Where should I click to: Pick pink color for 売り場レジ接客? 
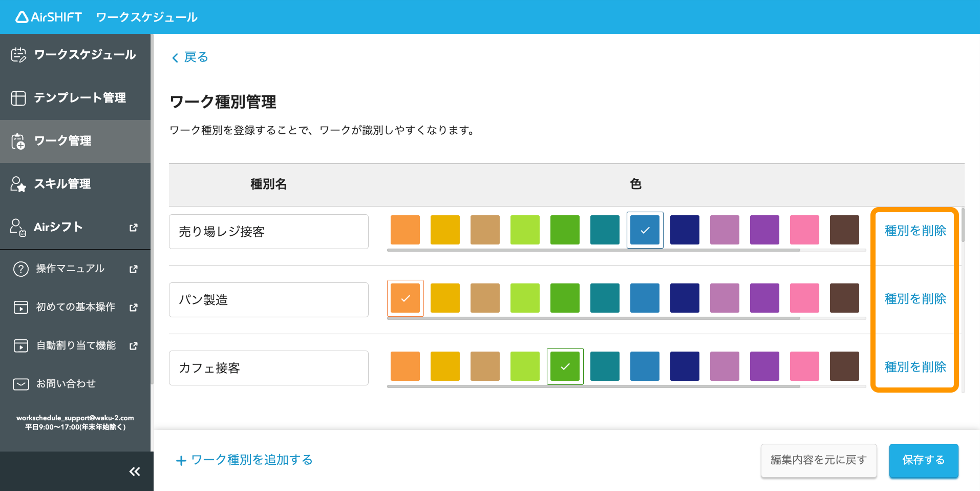(x=804, y=230)
